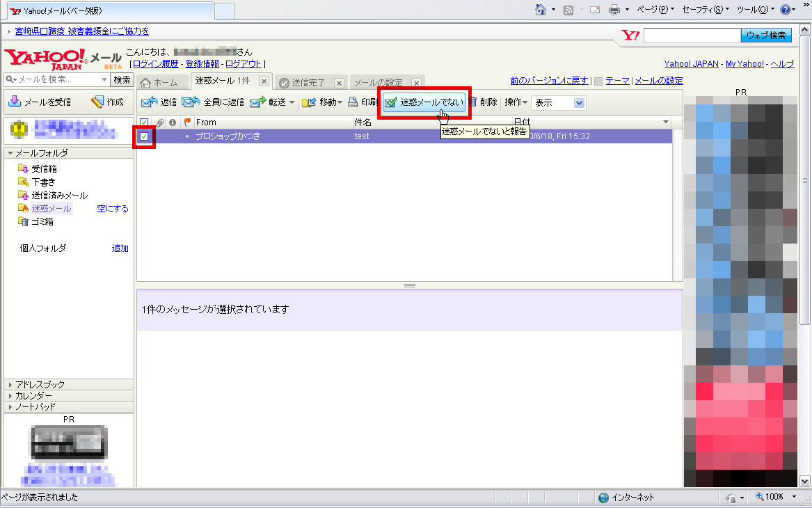The width and height of the screenshot is (812, 508).
Task: Close the メールの設定 tab
Action: [x=416, y=83]
